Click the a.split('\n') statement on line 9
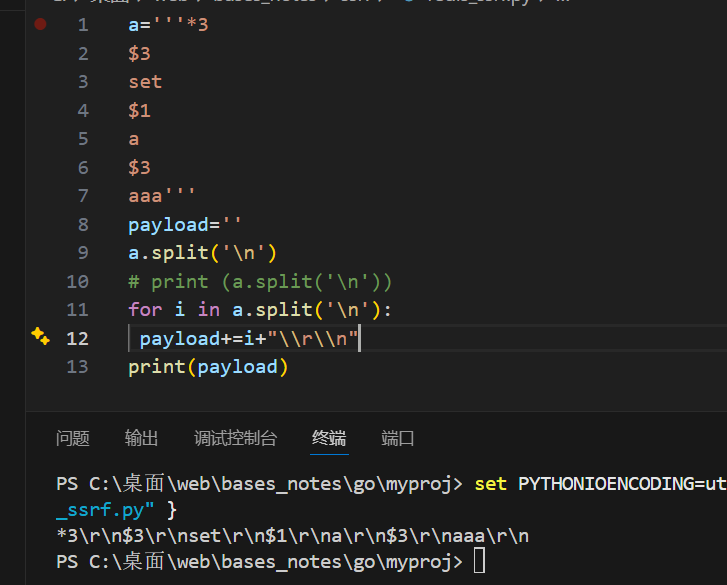Image resolution: width=727 pixels, height=585 pixels. tap(203, 254)
